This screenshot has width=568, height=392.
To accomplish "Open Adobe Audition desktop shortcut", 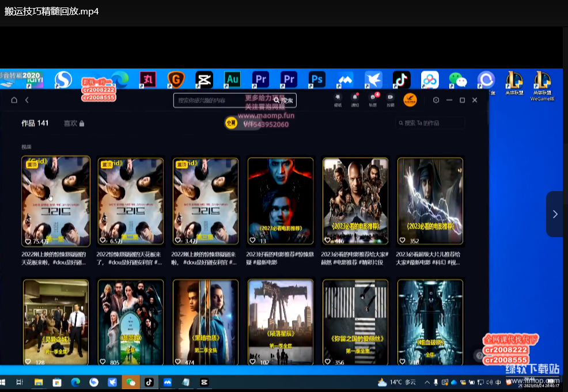I will [x=232, y=79].
